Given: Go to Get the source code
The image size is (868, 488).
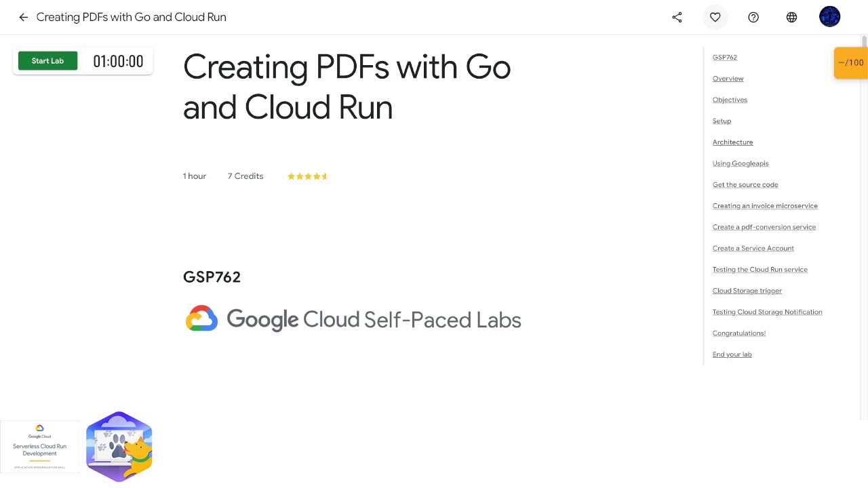Looking at the screenshot, I should pos(745,184).
